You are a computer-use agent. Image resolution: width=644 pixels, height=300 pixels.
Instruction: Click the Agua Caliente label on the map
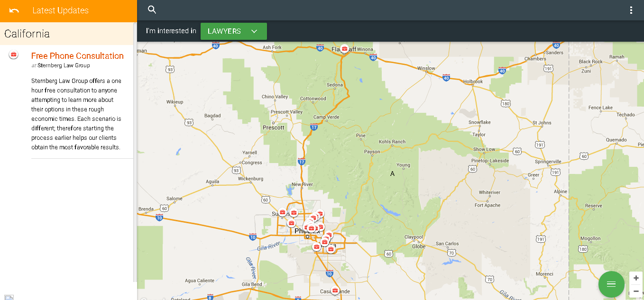[x=200, y=281]
